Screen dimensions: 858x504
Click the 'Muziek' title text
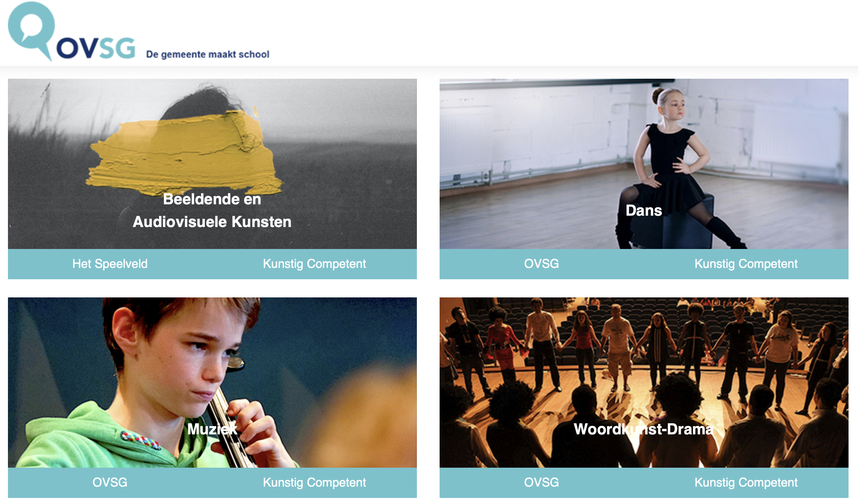212,429
